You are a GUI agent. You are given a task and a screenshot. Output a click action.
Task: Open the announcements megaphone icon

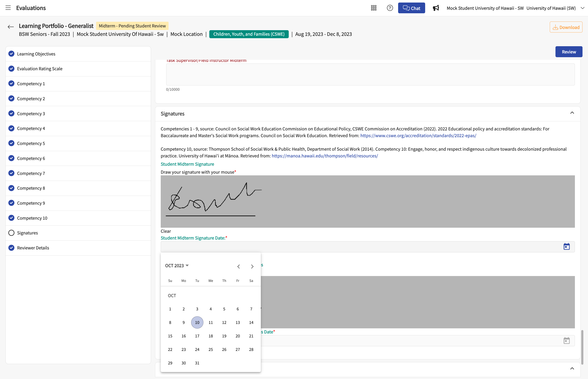coord(436,8)
